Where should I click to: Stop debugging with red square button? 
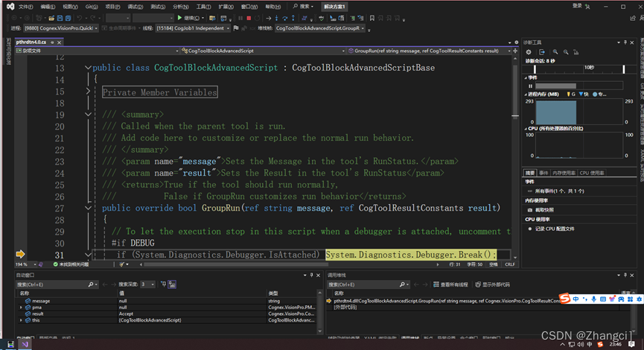point(249,18)
